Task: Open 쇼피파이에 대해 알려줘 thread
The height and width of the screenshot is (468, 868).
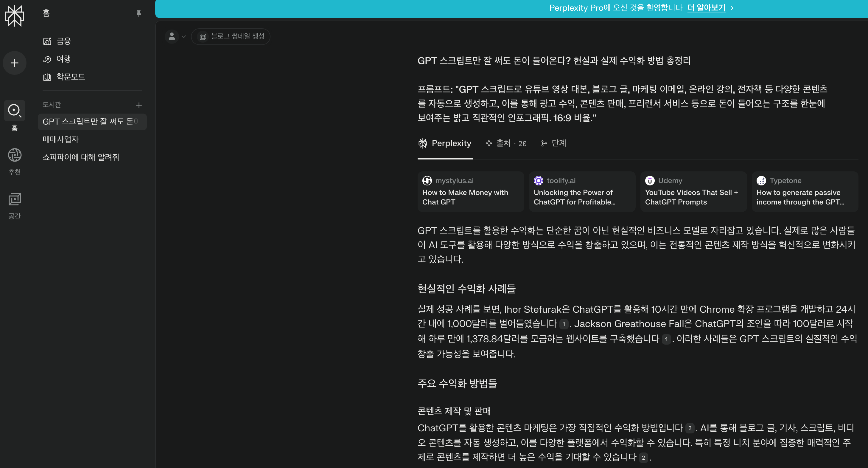Action: tap(81, 157)
